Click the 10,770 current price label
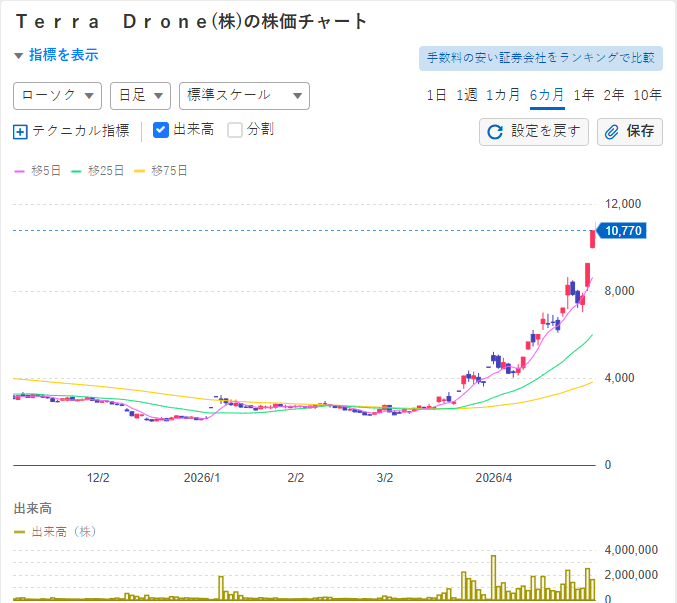Image resolution: width=677 pixels, height=603 pixels. point(621,231)
